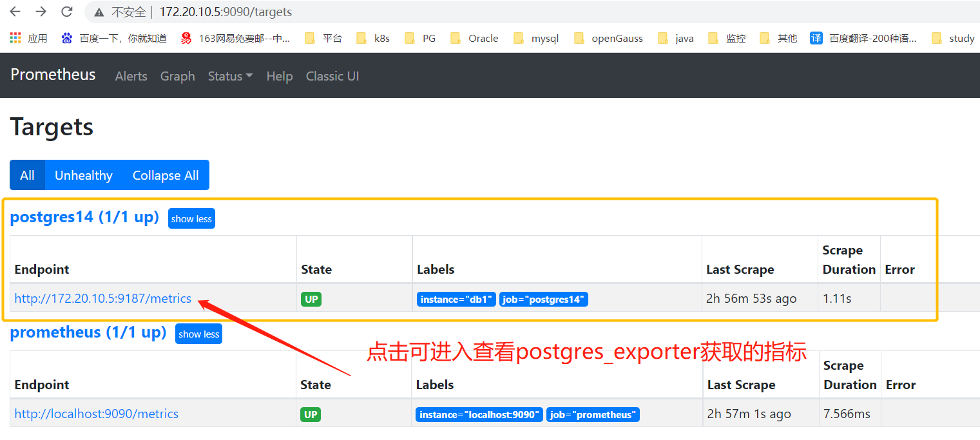980x440 pixels.
Task: Open the 163 mail bookmark
Action: point(235,38)
